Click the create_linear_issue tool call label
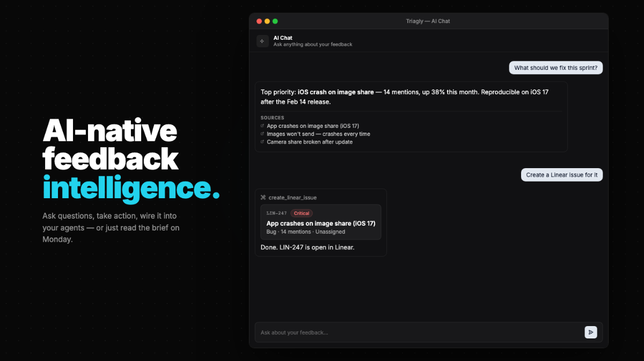Image resolution: width=644 pixels, height=361 pixels. [292, 197]
